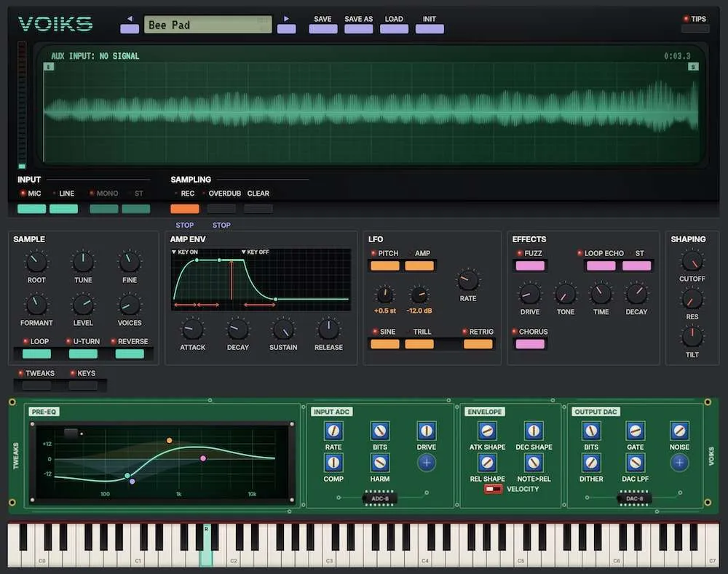Viewport: 728px width, 574px height.
Task: Click the INIT button
Action: [x=430, y=29]
